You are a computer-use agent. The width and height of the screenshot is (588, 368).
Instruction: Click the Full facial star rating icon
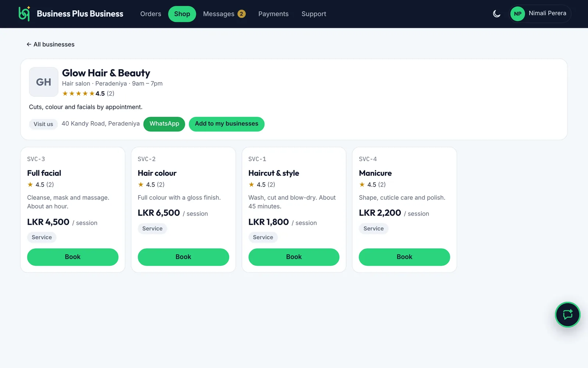point(30,184)
